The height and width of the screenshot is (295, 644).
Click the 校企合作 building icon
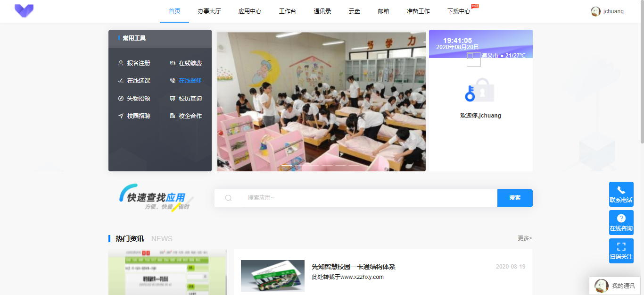173,116
